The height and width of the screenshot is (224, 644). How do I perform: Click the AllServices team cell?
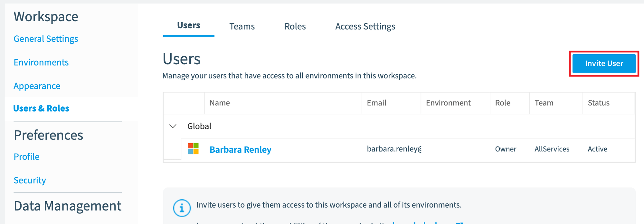[552, 149]
